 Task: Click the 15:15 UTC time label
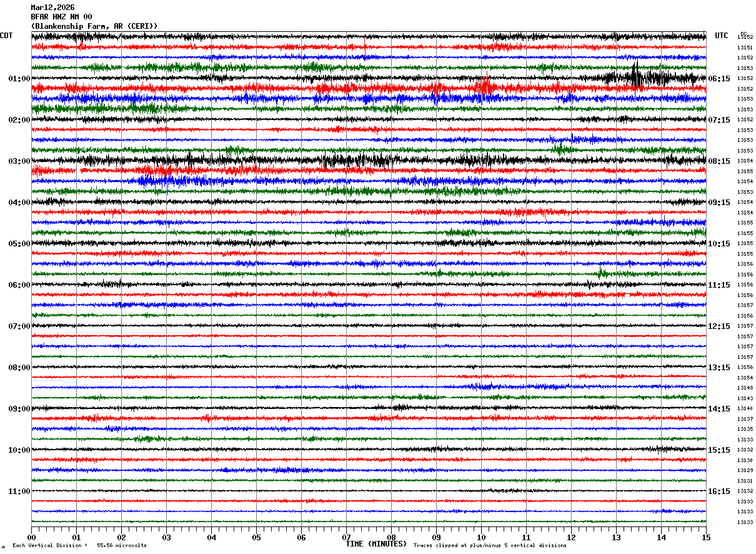[x=719, y=450]
